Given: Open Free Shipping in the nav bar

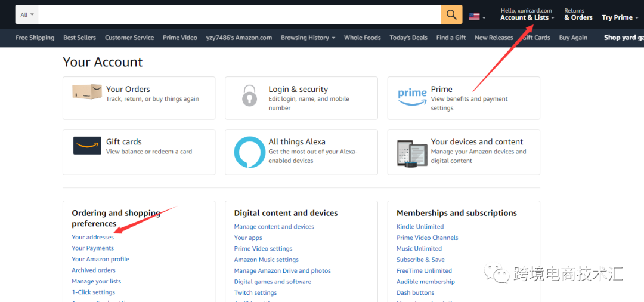Looking at the screenshot, I should [x=35, y=38].
